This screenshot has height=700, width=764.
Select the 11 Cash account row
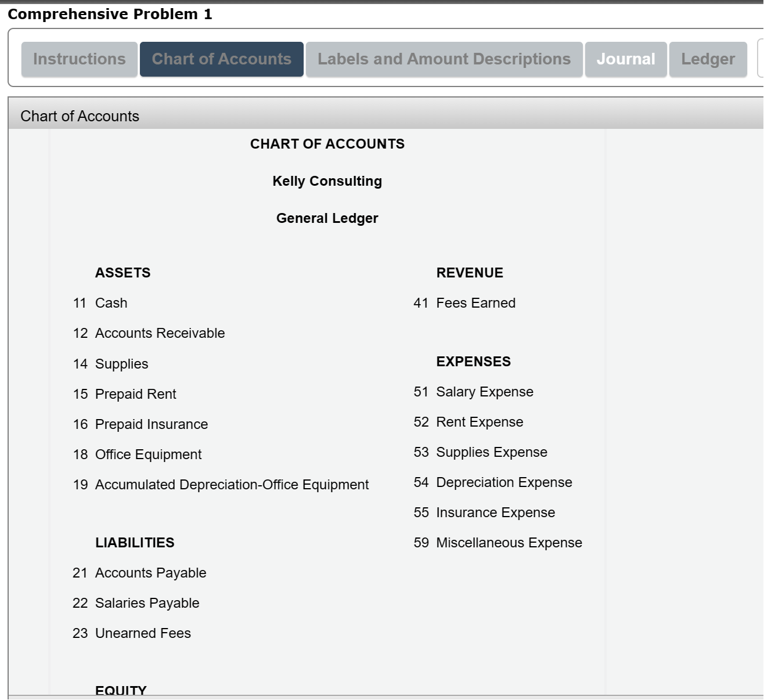coord(100,303)
